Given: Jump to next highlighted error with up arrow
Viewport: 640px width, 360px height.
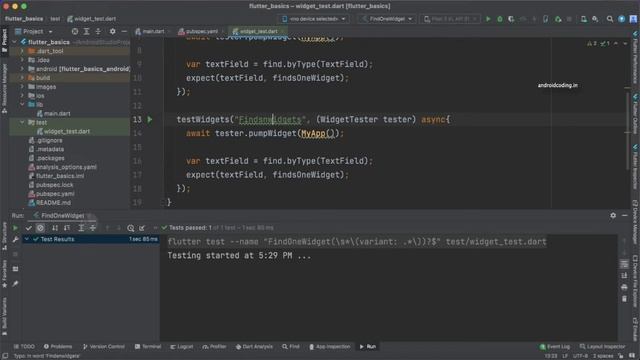Looking at the screenshot, I should [x=616, y=43].
